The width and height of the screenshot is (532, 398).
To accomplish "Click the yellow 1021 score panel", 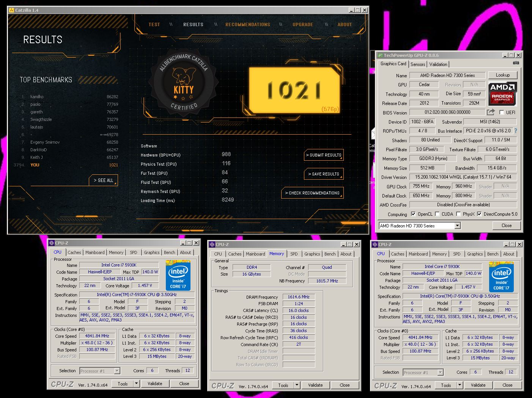I will coord(294,90).
